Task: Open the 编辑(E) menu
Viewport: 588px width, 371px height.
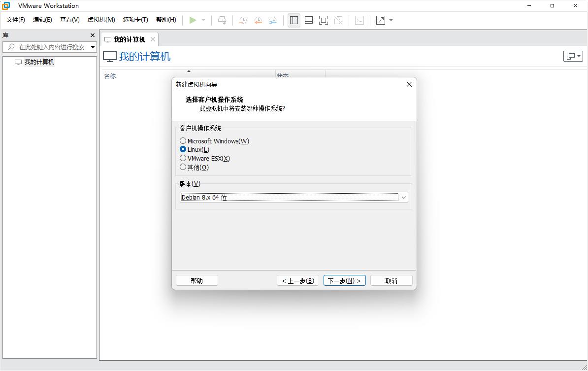Action: 42,20
